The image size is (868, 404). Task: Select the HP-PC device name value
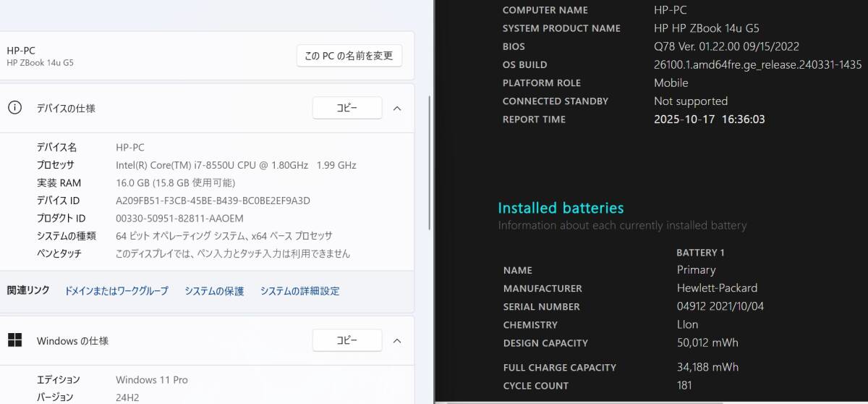tap(130, 147)
